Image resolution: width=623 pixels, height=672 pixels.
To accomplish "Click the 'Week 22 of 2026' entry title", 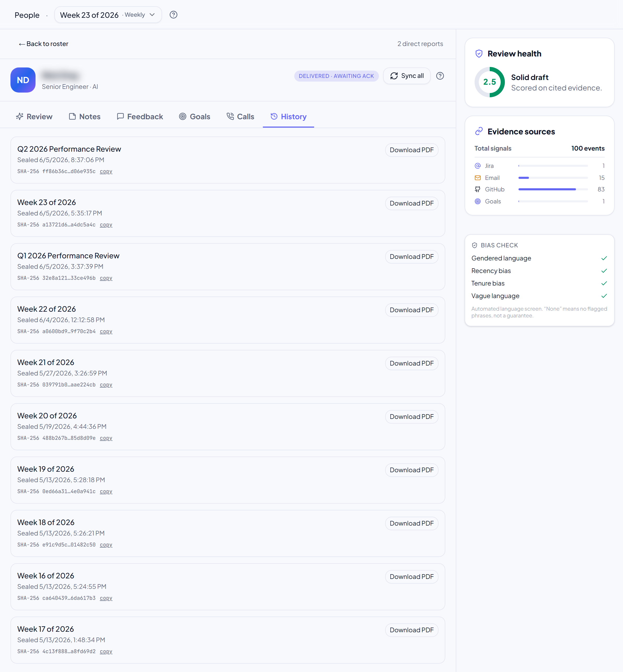I will coord(47,309).
